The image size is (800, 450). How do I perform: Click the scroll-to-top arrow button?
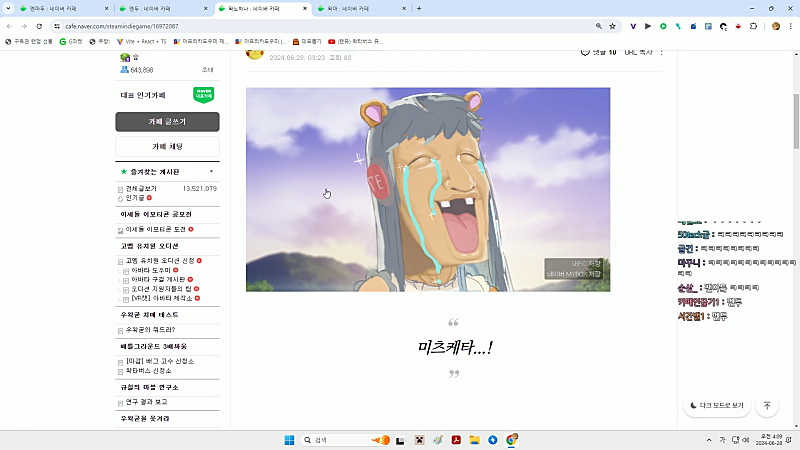pos(767,406)
